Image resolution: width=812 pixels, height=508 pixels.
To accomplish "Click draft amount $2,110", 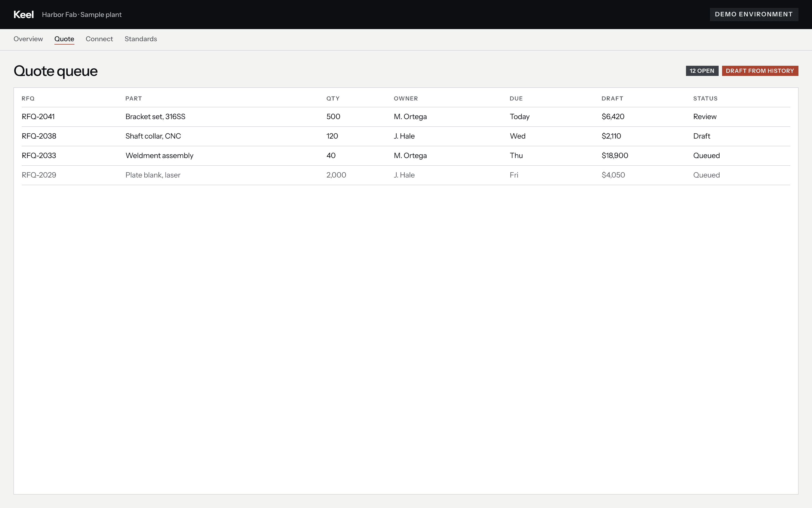I will pyautogui.click(x=611, y=136).
